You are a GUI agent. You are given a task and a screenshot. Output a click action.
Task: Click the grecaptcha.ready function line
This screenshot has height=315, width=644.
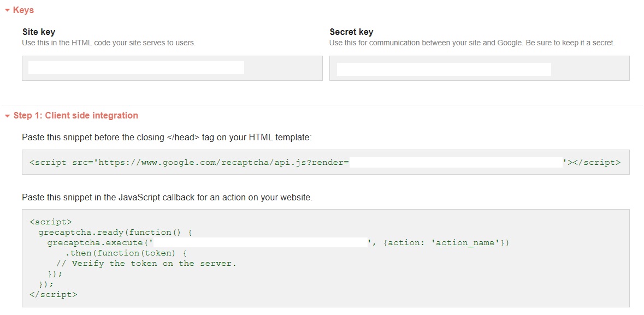coord(115,232)
